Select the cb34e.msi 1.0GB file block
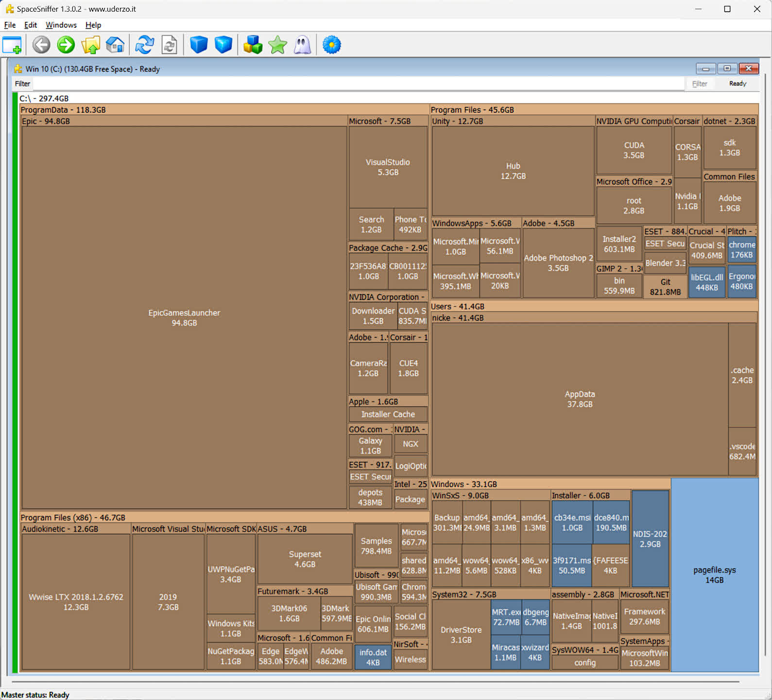 tap(572, 523)
